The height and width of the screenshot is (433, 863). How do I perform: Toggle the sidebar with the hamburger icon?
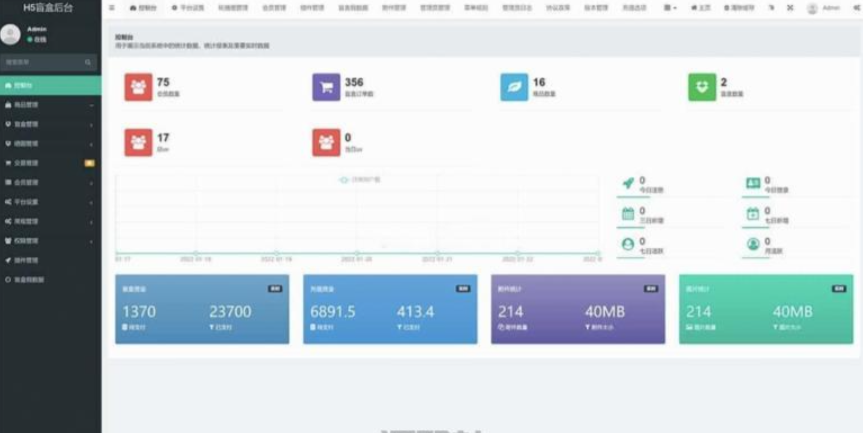click(x=112, y=8)
